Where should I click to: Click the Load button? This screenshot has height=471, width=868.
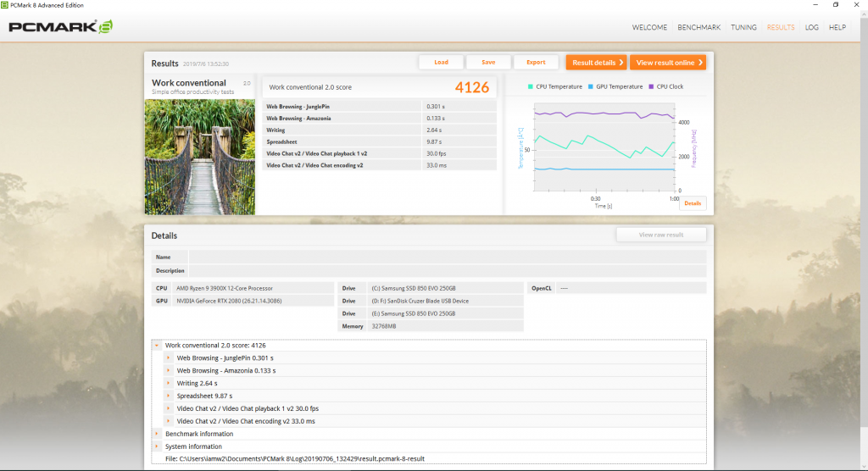441,62
